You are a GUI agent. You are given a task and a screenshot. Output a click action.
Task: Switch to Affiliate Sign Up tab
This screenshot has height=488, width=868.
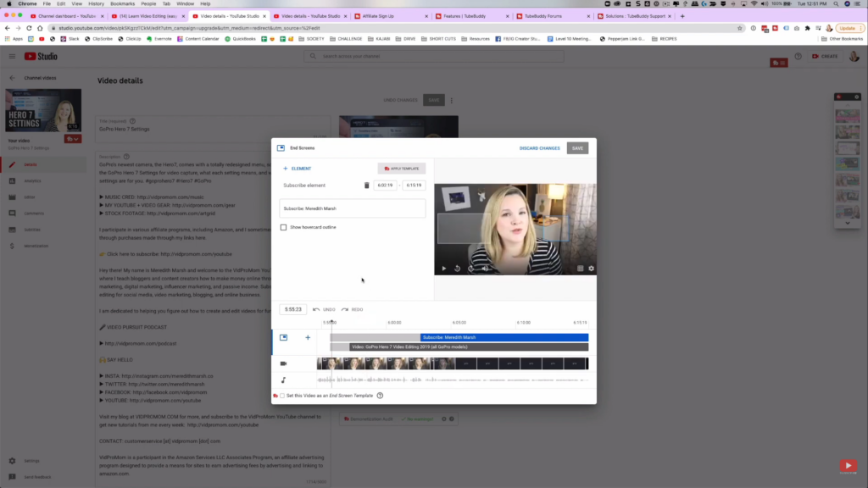point(392,16)
